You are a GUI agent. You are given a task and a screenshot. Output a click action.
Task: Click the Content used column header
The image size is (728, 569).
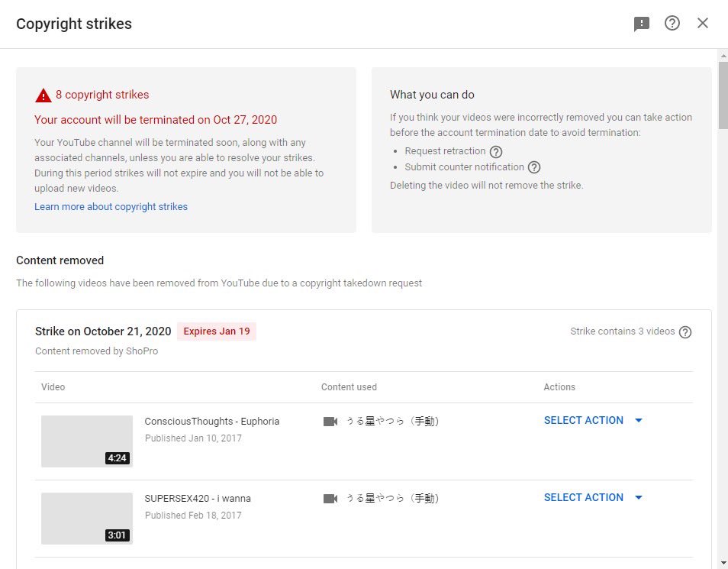pos(349,386)
